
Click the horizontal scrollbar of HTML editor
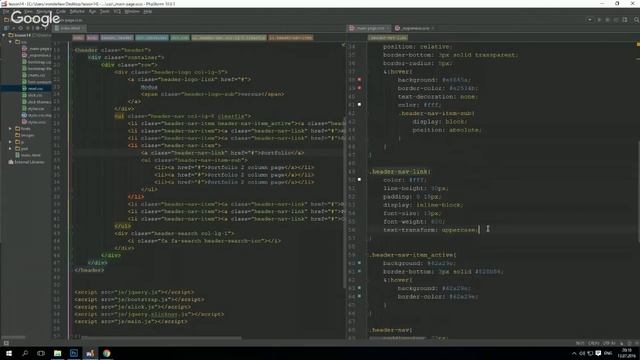coord(162,338)
